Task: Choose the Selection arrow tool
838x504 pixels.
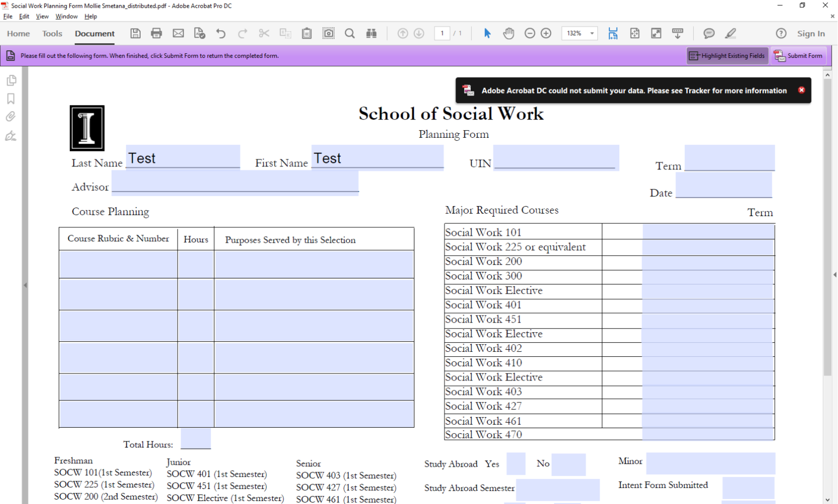Action: click(x=487, y=34)
